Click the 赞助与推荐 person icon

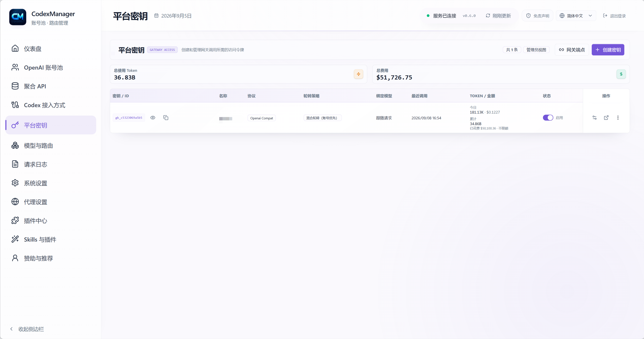click(x=15, y=258)
